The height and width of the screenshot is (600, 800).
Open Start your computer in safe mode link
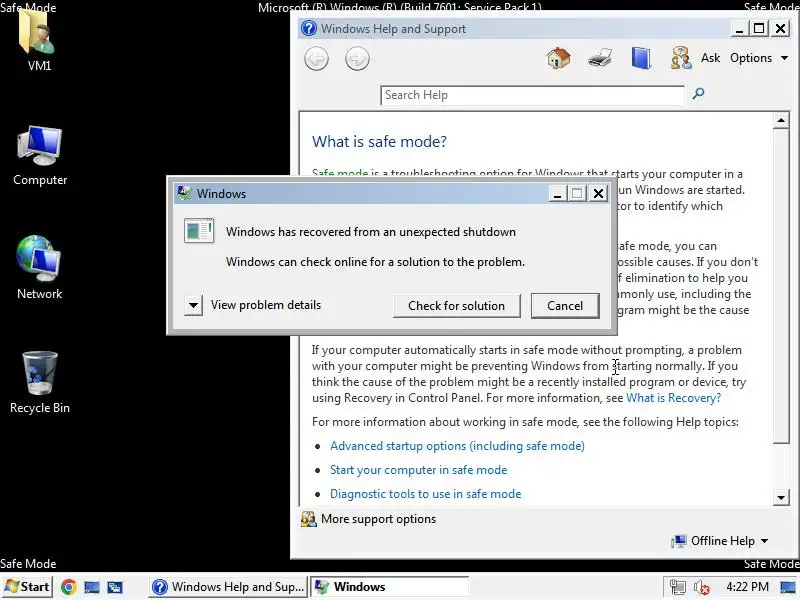[418, 470]
